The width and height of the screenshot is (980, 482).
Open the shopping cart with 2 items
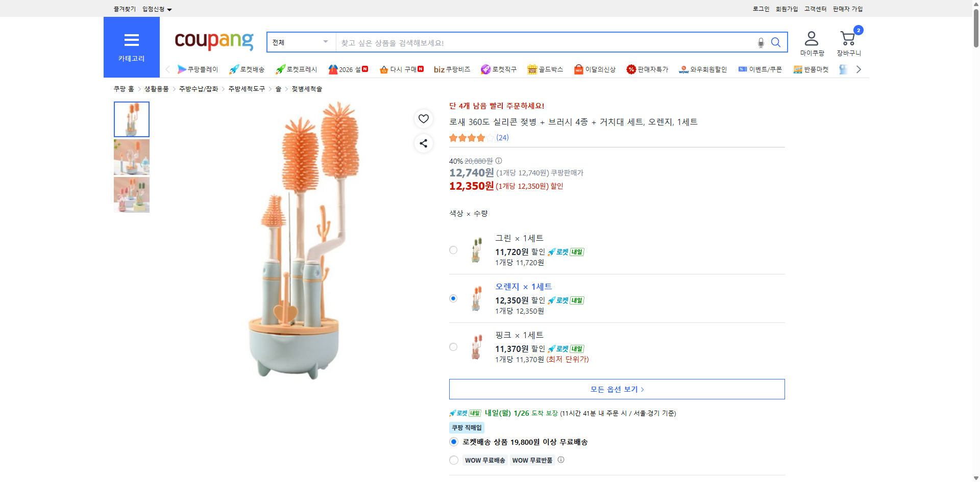point(848,38)
